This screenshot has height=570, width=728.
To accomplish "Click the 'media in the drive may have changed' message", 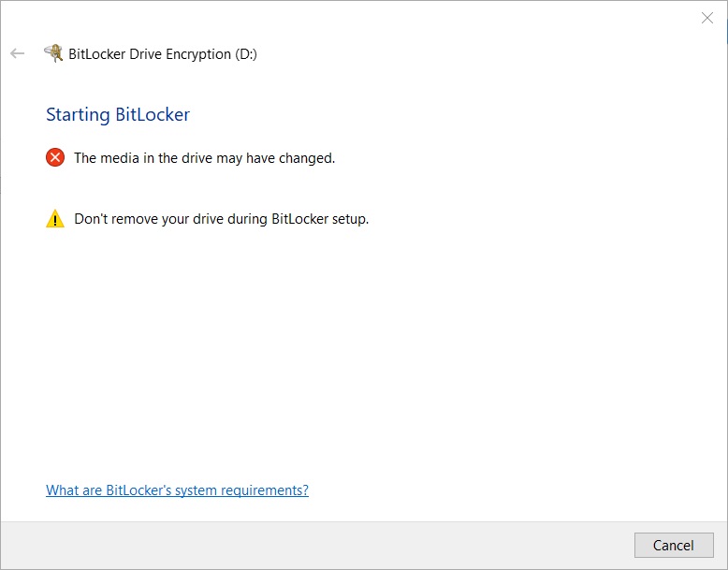I will pyautogui.click(x=204, y=158).
